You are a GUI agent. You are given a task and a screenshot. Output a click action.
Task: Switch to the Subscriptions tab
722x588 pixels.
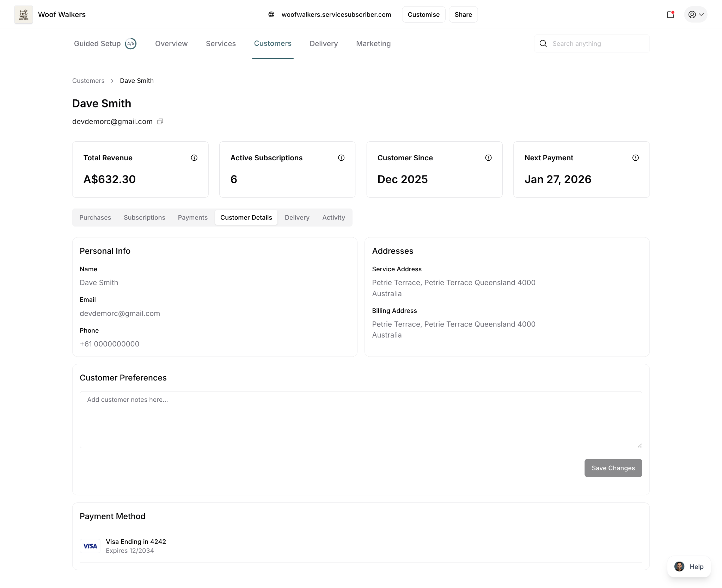click(x=144, y=217)
